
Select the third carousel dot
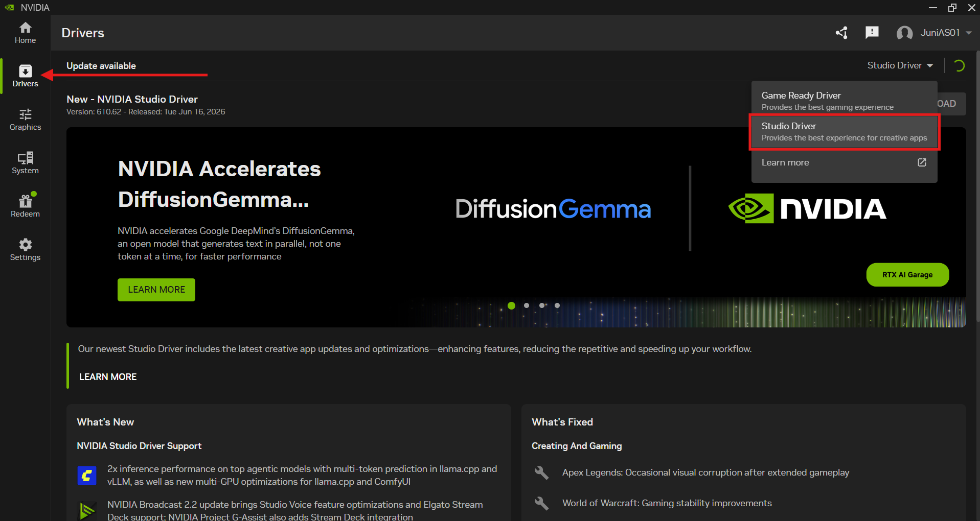(542, 305)
